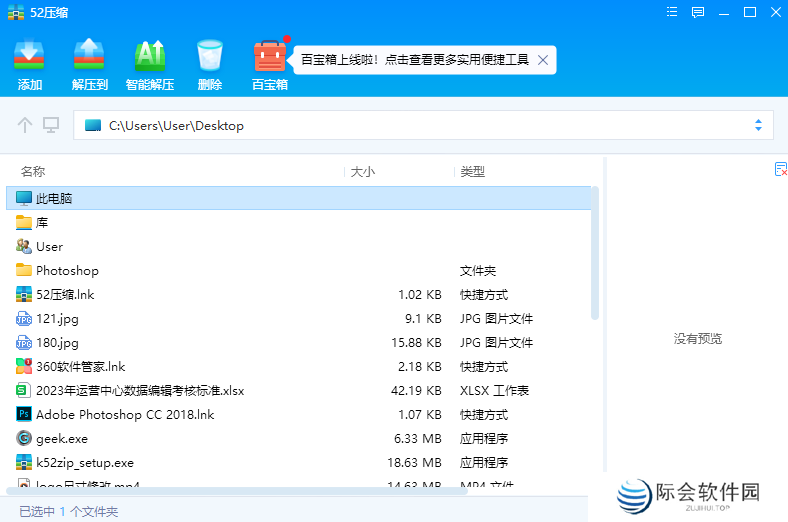The image size is (788, 522).
Task: Sort files by the 大小 column header
Action: [362, 172]
